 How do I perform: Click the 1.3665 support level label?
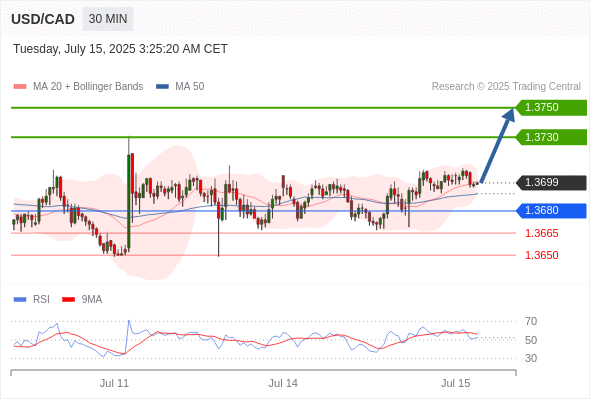(x=541, y=233)
